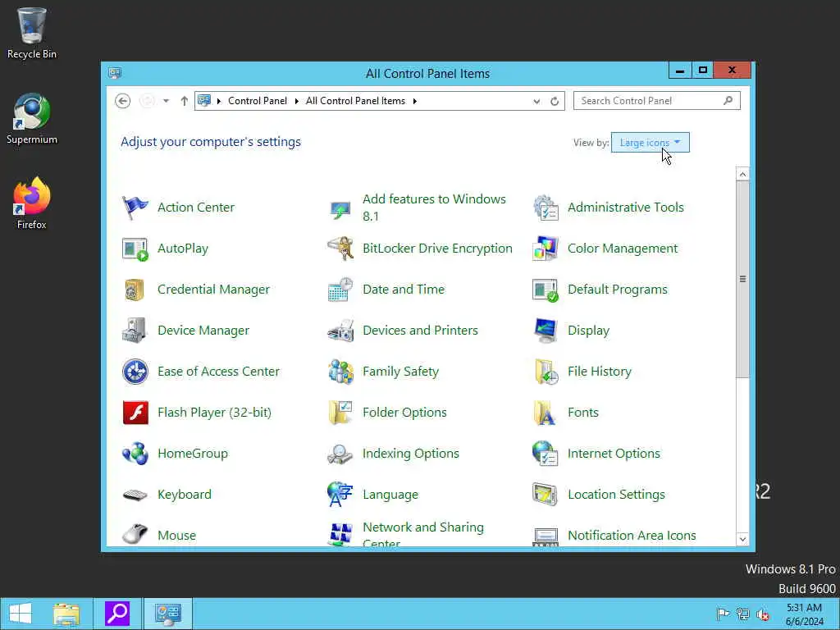Screen dimensions: 840x630
Task: Open the HomeGroup spheres icon
Action: pyautogui.click(x=135, y=453)
